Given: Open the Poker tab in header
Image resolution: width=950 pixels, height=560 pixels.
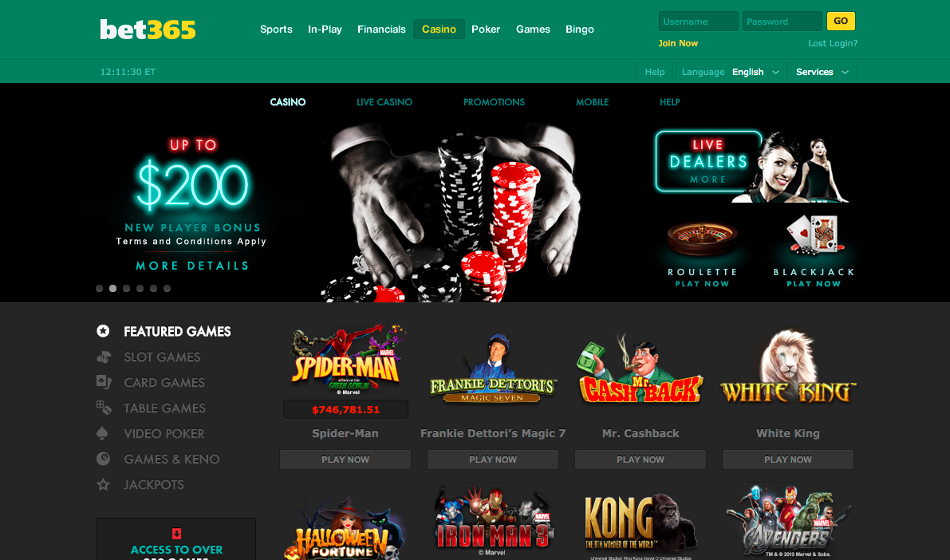Looking at the screenshot, I should pos(486,29).
